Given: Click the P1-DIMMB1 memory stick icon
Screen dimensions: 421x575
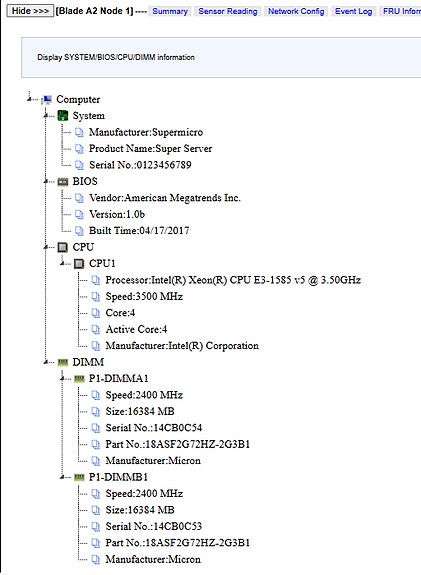Looking at the screenshot, I should coord(79,477).
